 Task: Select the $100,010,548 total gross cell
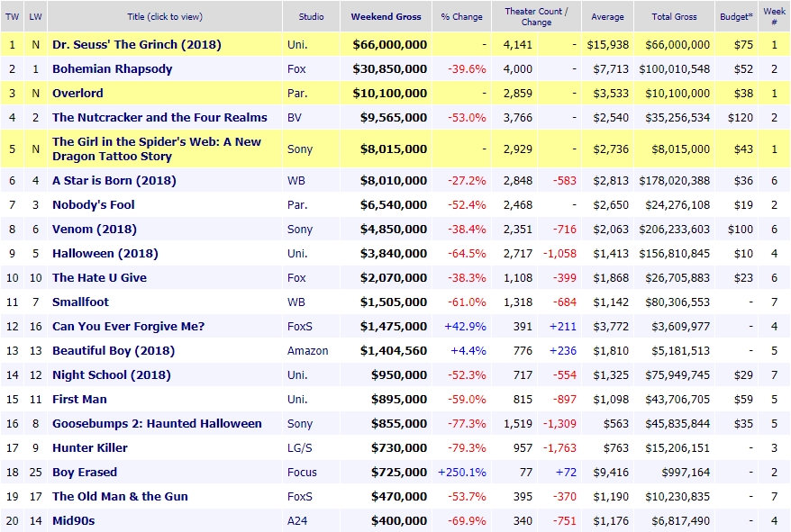click(x=675, y=68)
